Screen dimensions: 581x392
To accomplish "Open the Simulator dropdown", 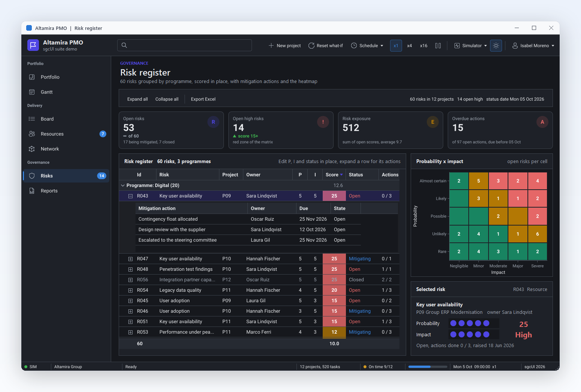I will click(471, 46).
